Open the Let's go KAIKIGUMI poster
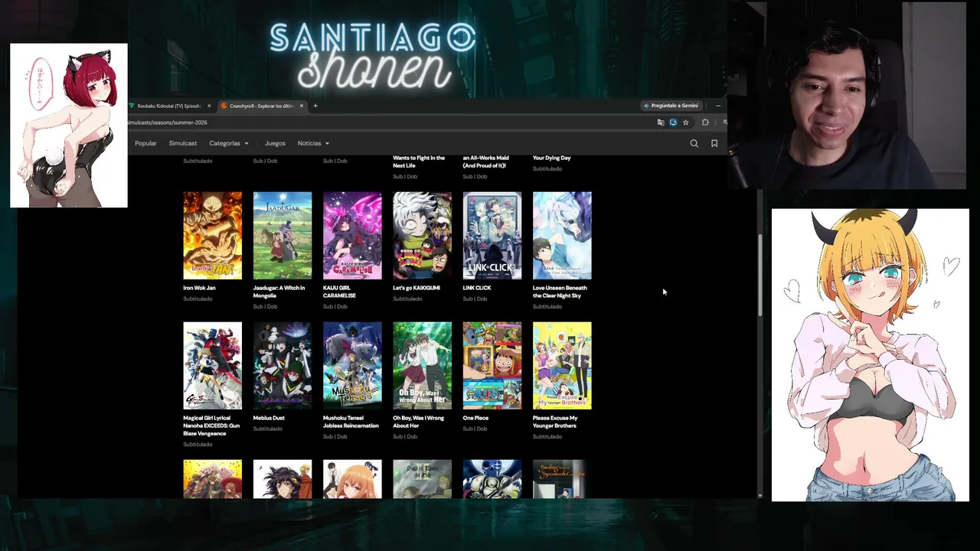Viewport: 980px width, 551px height. (422, 236)
